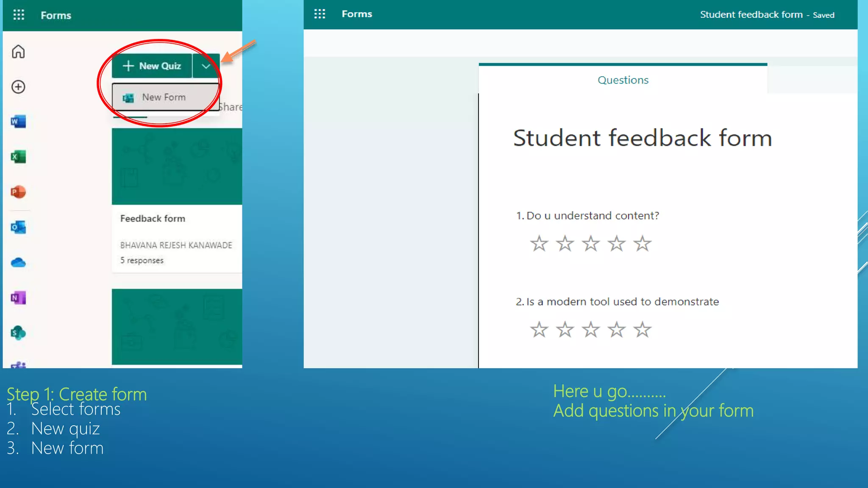
Task: Switch to the Questions tab
Action: tap(623, 80)
